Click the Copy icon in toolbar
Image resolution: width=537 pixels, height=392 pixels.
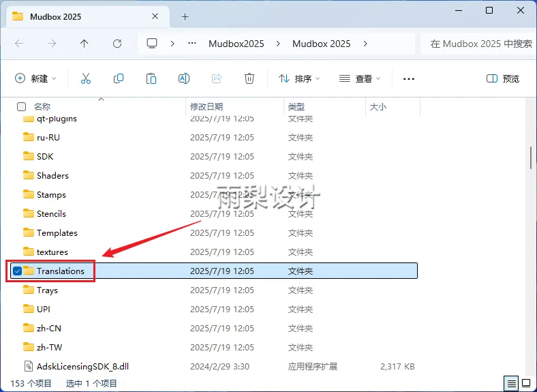[119, 78]
